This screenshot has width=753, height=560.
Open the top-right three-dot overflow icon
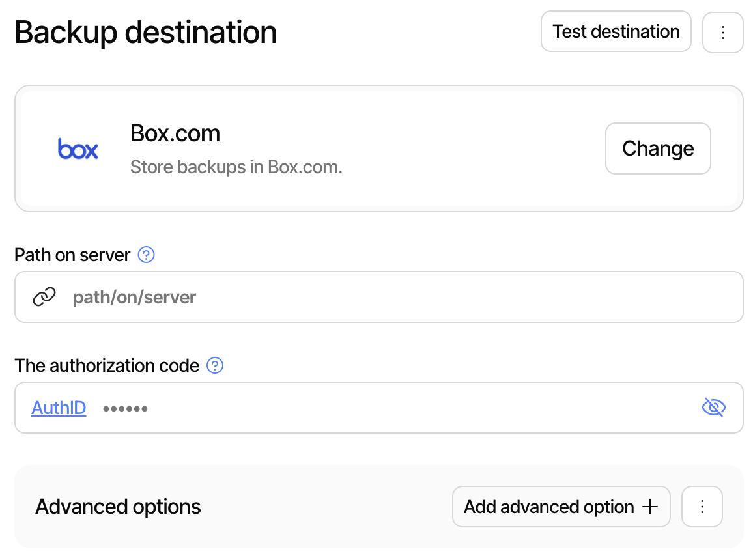click(723, 31)
